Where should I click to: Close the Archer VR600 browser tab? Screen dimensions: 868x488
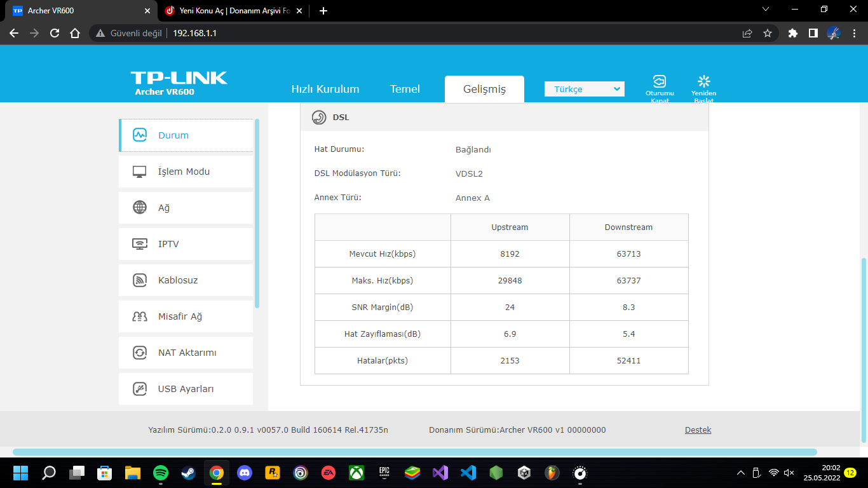(x=147, y=11)
